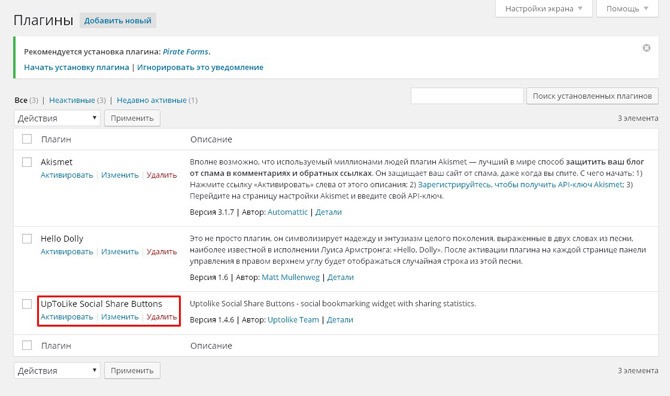Activate UpToLike Social Share Buttons plugin

67,317
